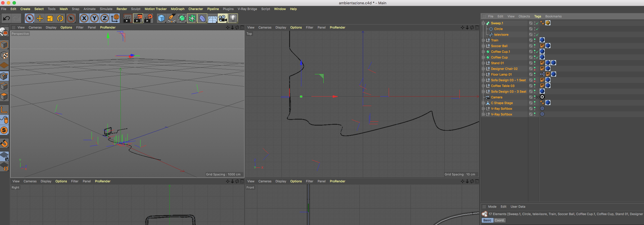Open User Data menu in Attribute Manager
644x225 pixels.
[518, 206]
